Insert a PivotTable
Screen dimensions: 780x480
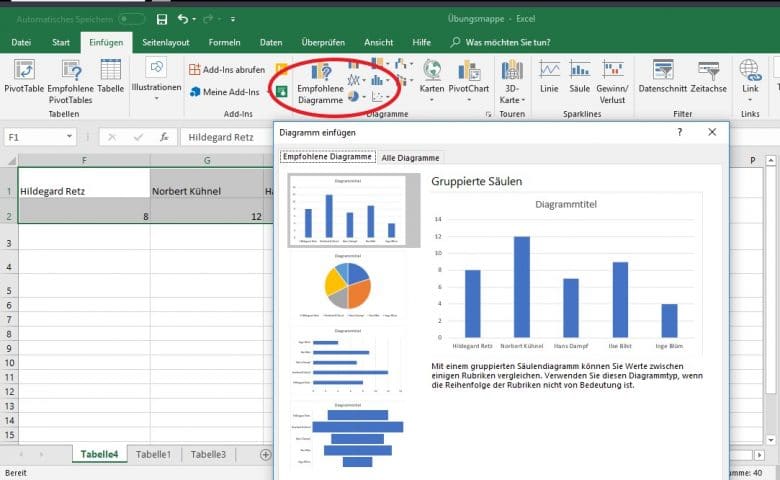pos(24,76)
